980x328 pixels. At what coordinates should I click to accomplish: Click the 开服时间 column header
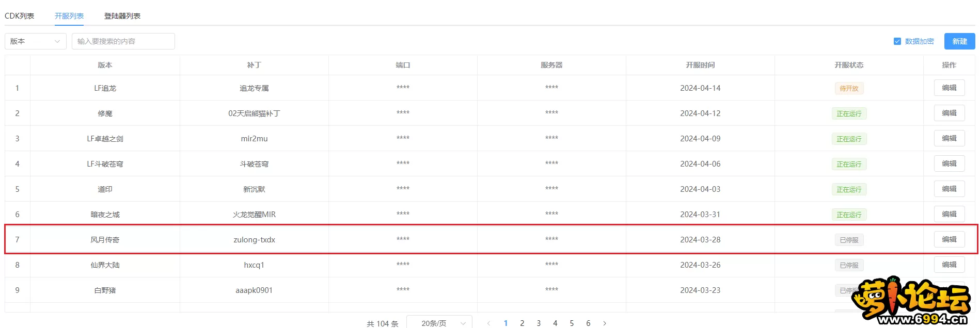pyautogui.click(x=700, y=65)
